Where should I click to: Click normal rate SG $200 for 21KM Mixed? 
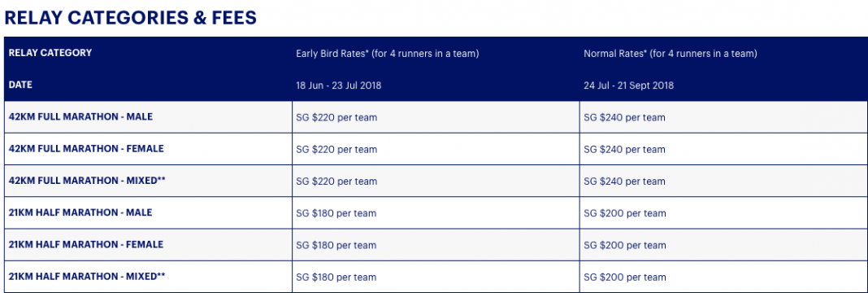click(x=624, y=277)
